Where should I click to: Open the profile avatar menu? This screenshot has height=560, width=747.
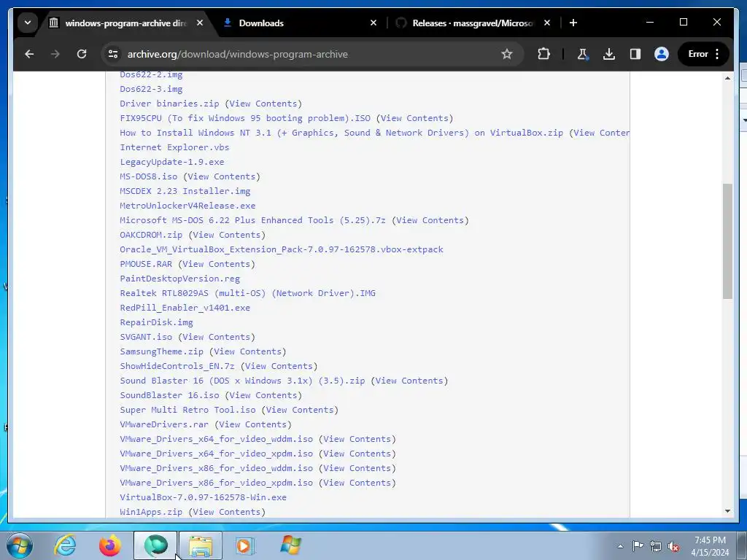click(661, 54)
